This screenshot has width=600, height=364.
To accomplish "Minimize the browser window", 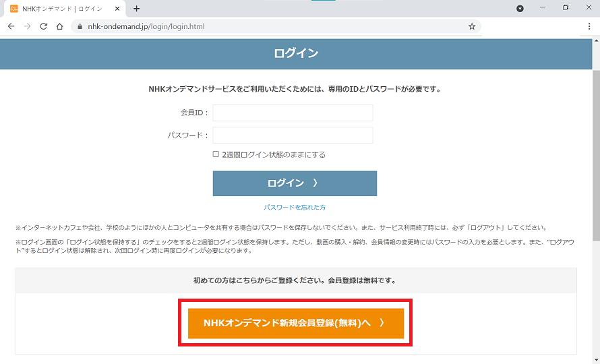I will click(542, 7).
